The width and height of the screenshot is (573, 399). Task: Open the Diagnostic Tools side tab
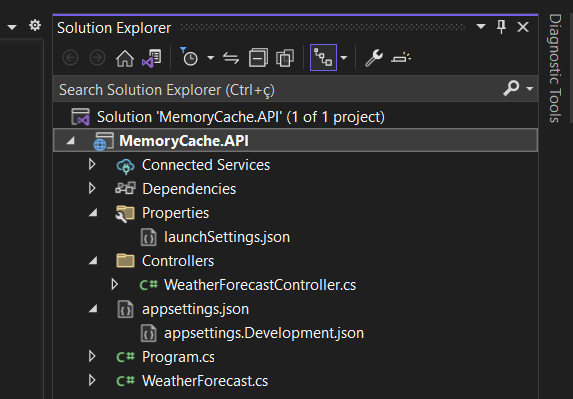pos(555,68)
